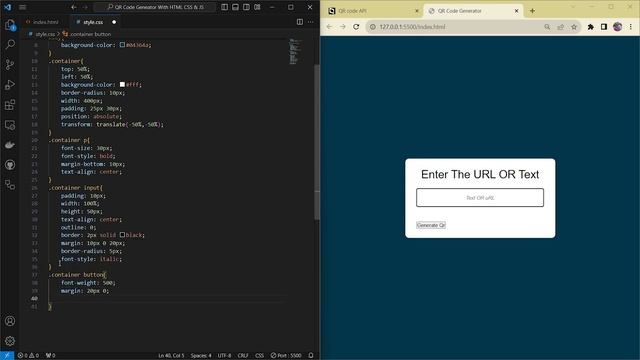Click the Ln 40, Col 5 status item
The height and width of the screenshot is (360, 640).
(x=171, y=356)
